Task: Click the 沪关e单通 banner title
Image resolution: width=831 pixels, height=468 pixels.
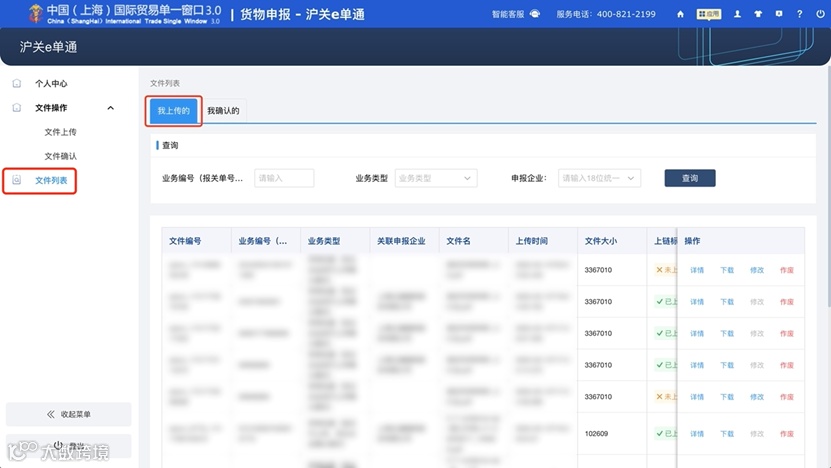Action: [x=48, y=47]
